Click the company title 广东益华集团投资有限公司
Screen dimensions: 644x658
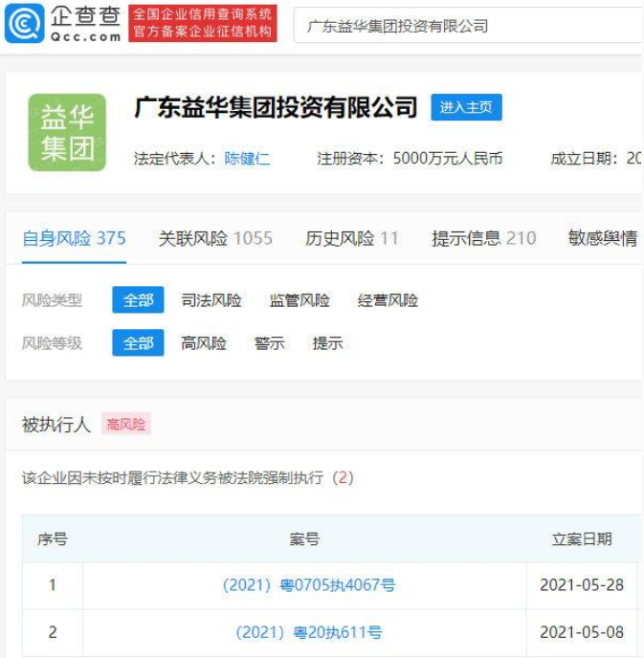click(276, 107)
